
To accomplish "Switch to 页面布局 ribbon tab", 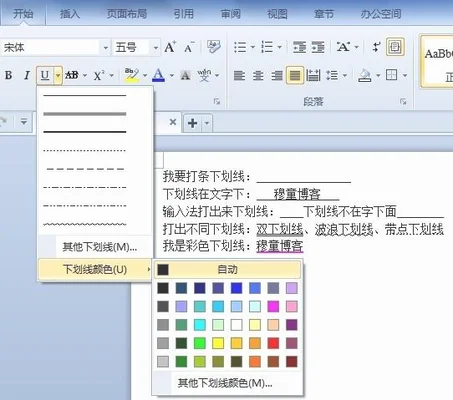I will 127,14.
